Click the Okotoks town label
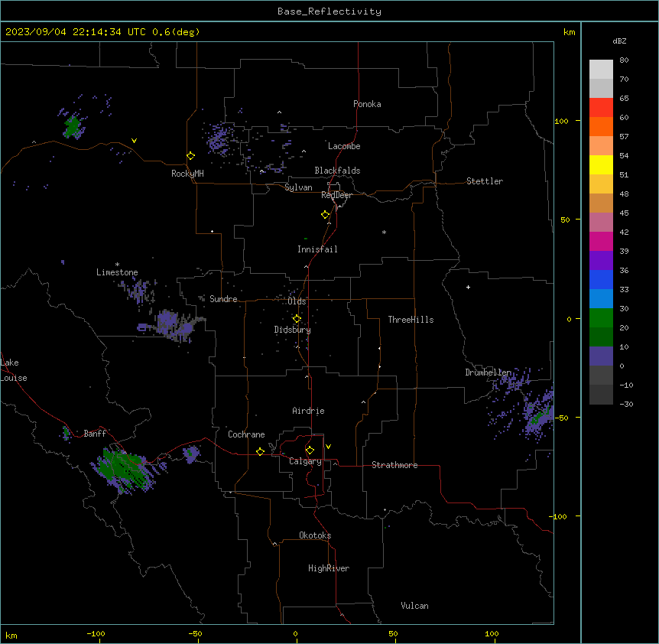659x644 pixels. click(x=315, y=535)
